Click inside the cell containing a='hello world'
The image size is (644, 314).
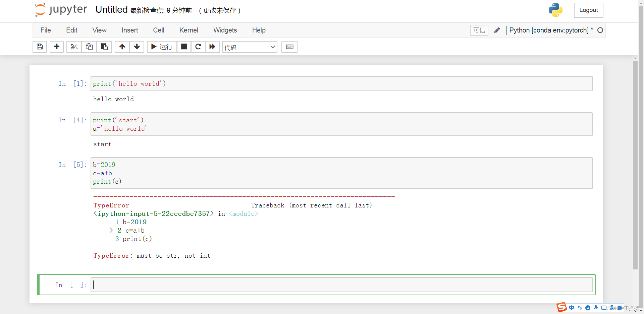pos(341,124)
